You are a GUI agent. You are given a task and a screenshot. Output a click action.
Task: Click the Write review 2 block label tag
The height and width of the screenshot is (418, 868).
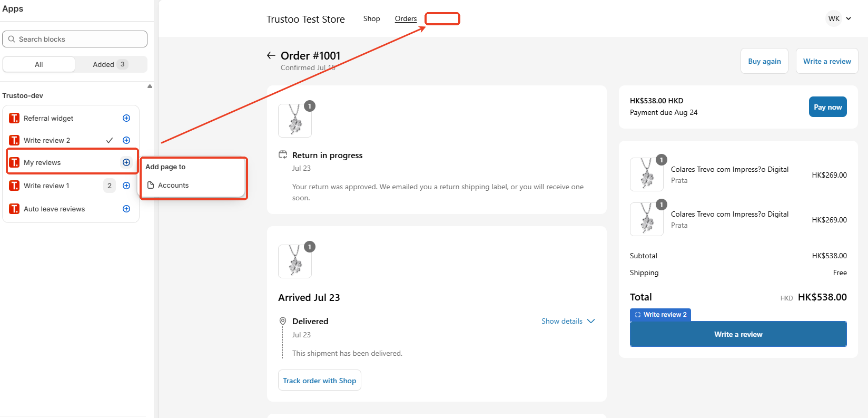(x=660, y=315)
